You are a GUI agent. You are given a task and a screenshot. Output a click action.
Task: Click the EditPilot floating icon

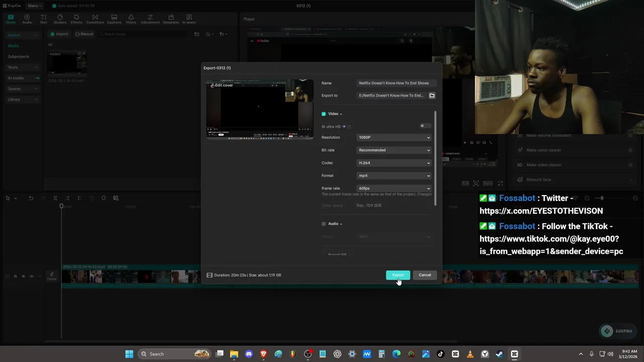(607, 331)
